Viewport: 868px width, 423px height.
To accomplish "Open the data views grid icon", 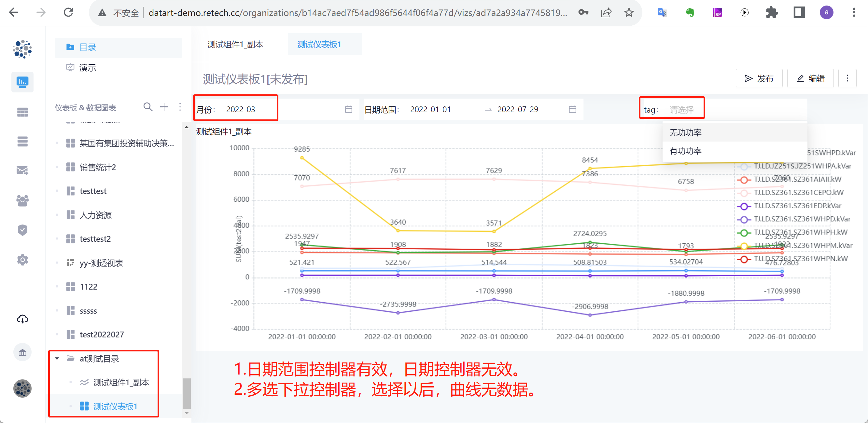I will click(x=22, y=112).
